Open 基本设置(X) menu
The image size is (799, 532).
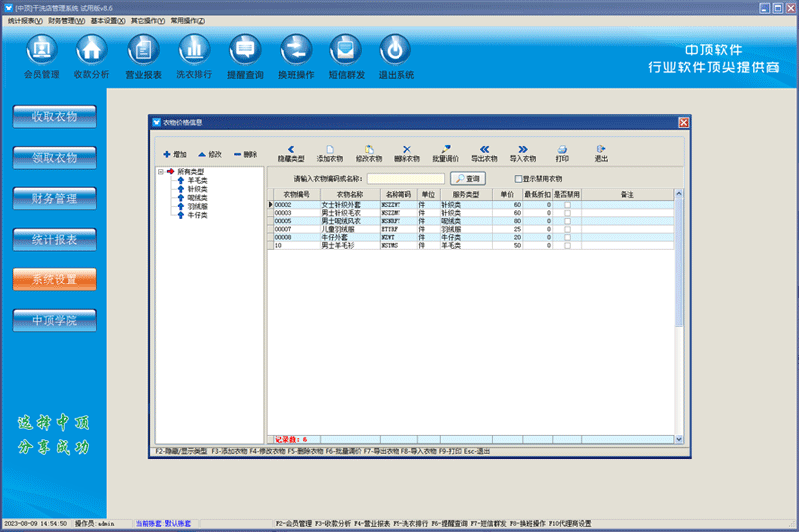108,21
